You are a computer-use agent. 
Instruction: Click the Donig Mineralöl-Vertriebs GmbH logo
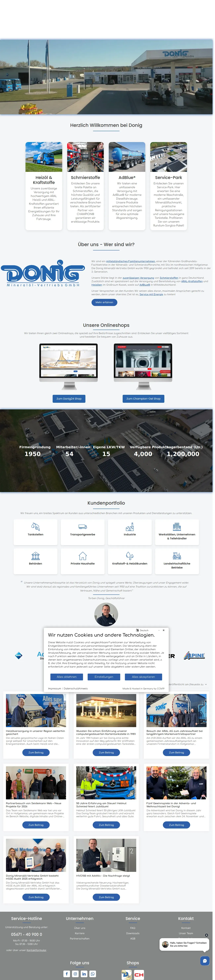(43, 273)
